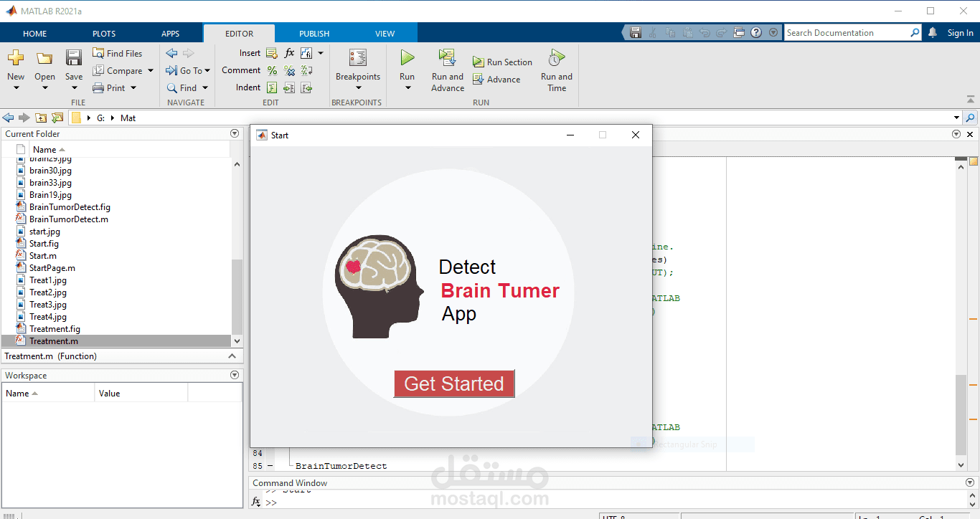The height and width of the screenshot is (519, 980).
Task: Collapse the Treatment.m details panel
Action: [x=232, y=356]
